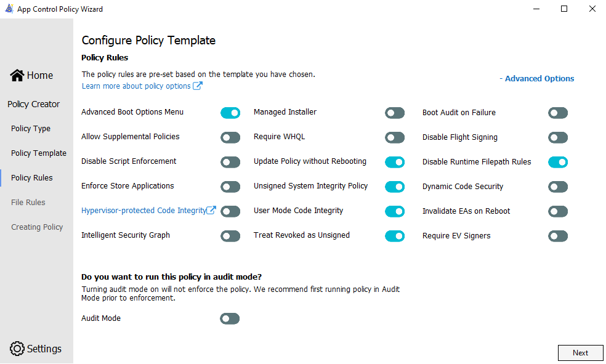Open Hypervisor-protected Code Integrity link

[143, 211]
